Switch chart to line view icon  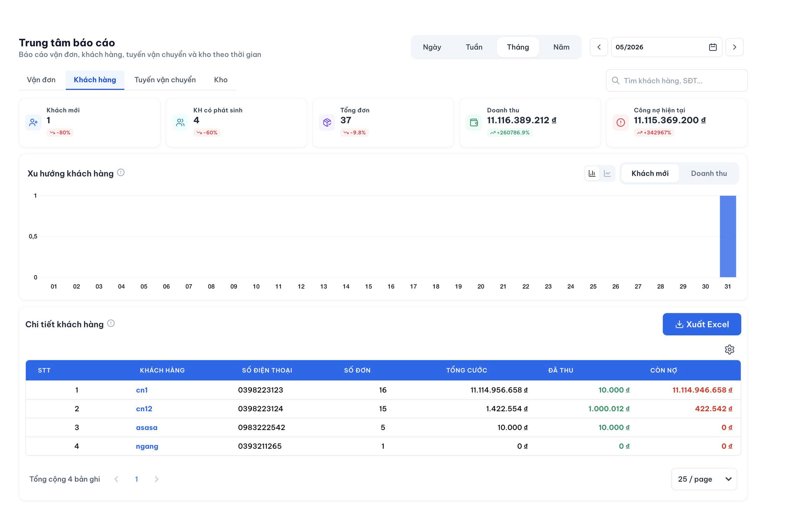[607, 173]
